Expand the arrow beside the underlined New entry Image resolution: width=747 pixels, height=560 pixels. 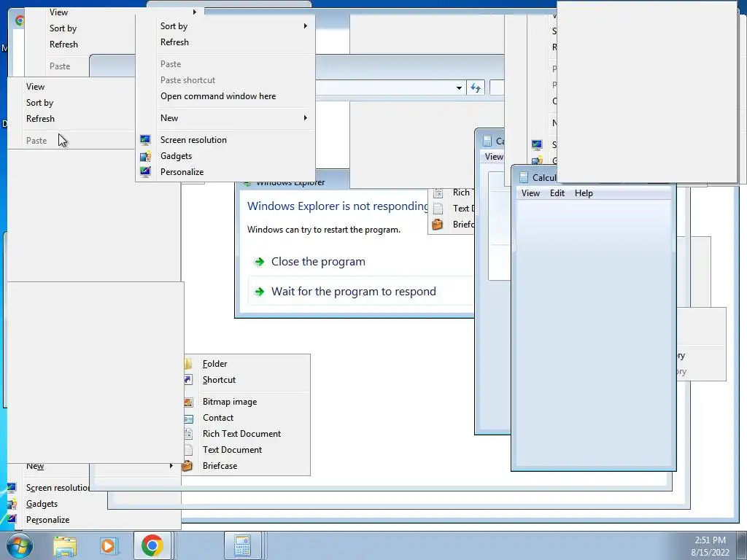click(x=171, y=466)
